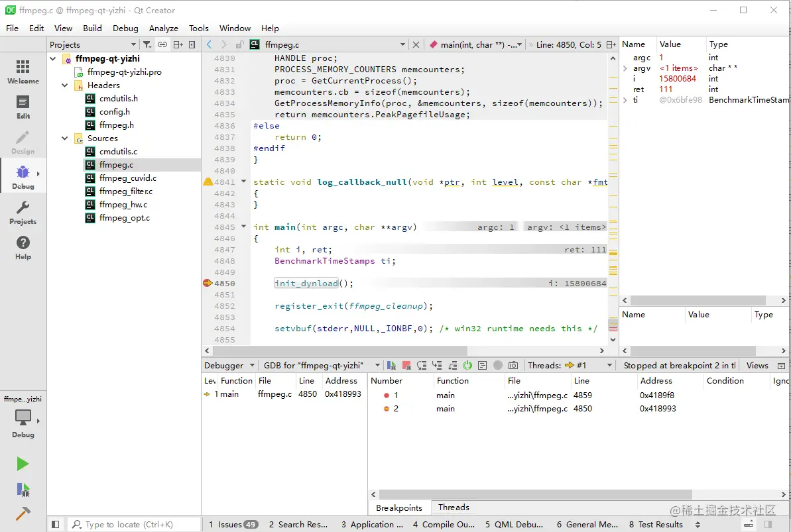The image size is (791, 532).
Task: Open Projects mode in the sidebar
Action: coord(23,212)
